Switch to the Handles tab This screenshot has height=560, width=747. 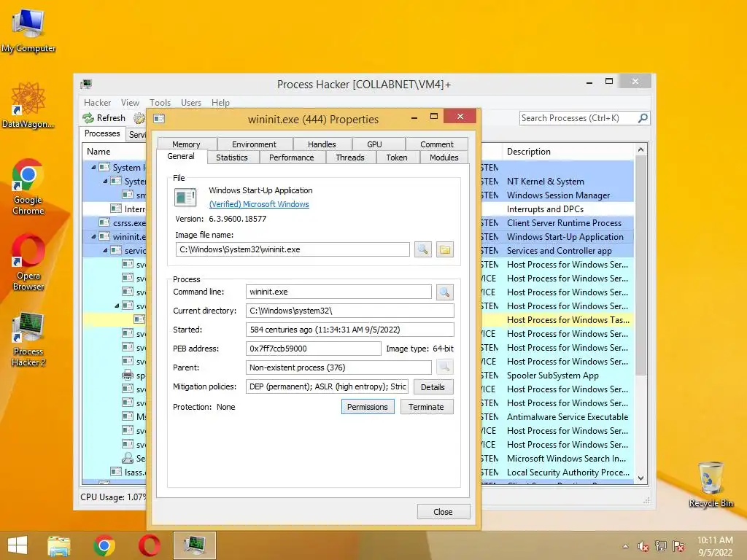pyautogui.click(x=322, y=144)
